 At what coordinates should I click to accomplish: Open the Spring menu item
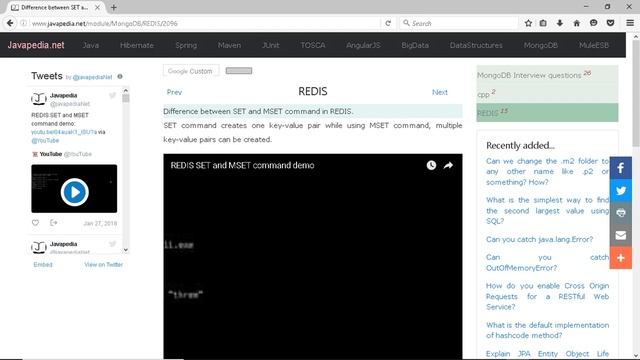click(x=186, y=45)
